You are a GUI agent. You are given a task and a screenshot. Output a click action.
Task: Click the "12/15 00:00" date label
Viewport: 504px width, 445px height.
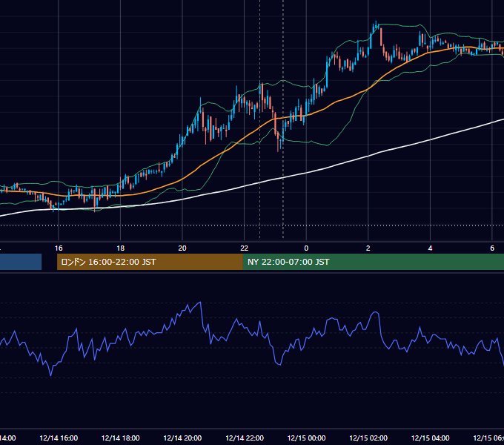306,438
